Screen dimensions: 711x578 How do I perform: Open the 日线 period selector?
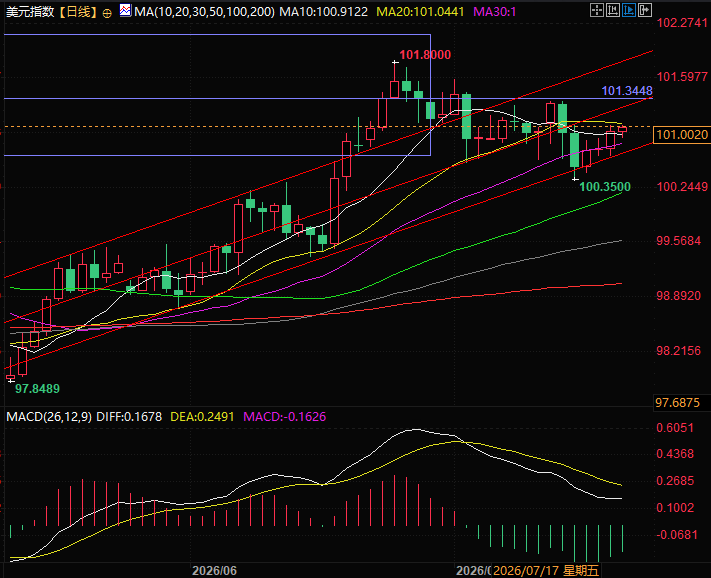[79, 11]
